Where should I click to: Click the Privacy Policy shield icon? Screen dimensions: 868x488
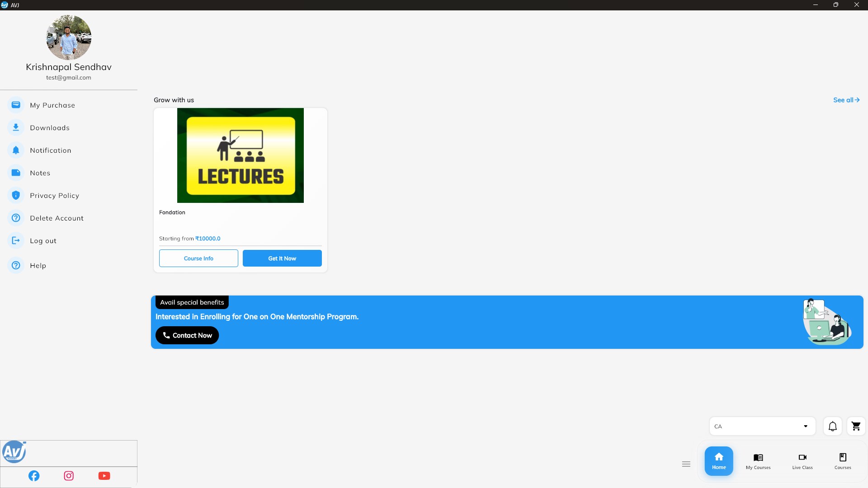(x=16, y=195)
